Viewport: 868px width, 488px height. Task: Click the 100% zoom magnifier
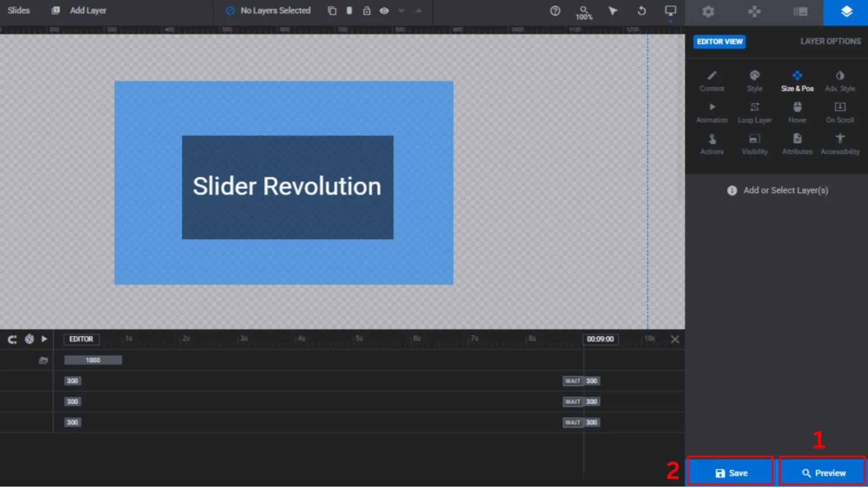(x=584, y=13)
